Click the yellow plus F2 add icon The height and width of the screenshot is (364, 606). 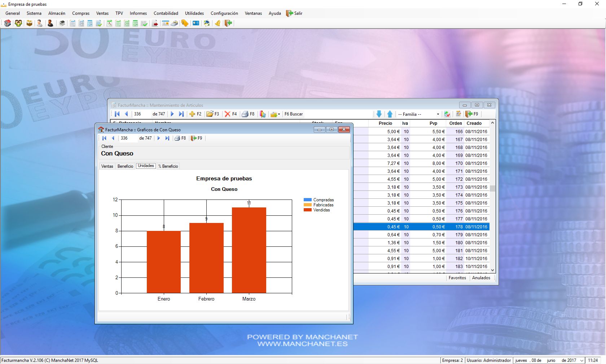(x=192, y=114)
